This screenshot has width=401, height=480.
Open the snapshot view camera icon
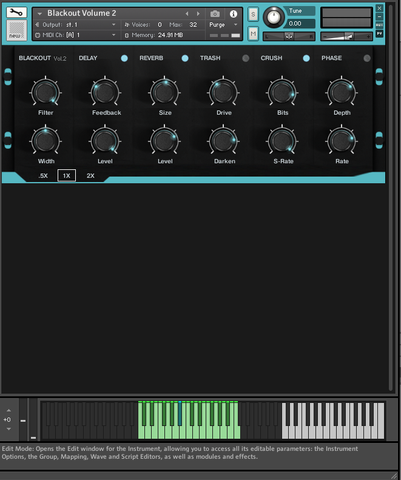coord(215,14)
